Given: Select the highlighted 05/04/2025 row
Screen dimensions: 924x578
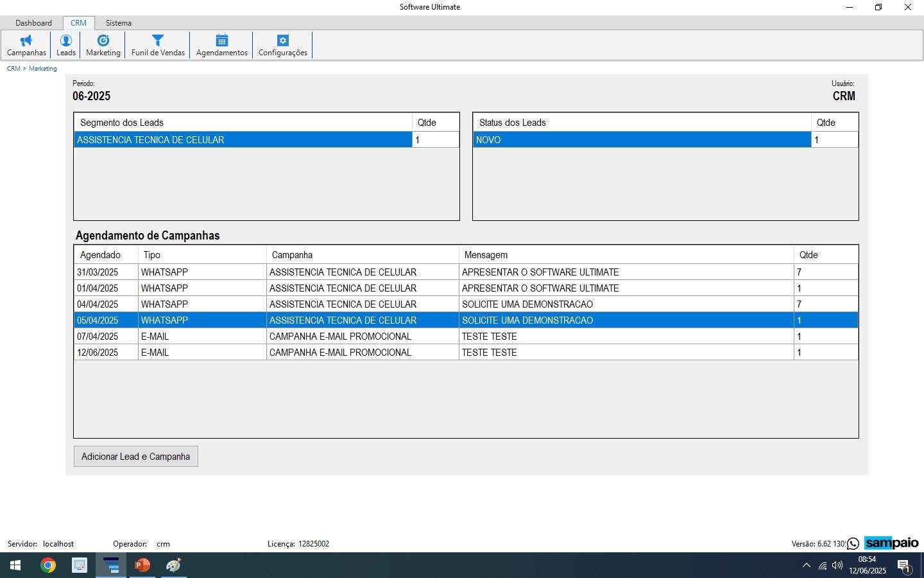Looking at the screenshot, I should pos(466,320).
